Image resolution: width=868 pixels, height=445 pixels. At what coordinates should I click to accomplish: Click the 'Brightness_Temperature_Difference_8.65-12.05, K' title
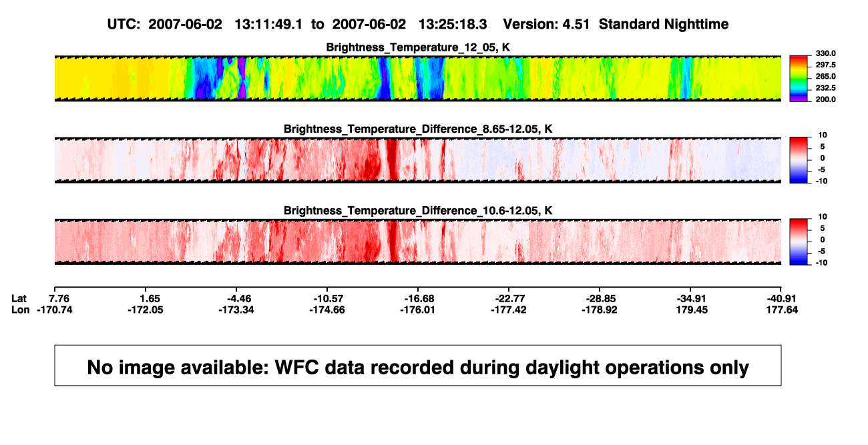[x=418, y=129]
